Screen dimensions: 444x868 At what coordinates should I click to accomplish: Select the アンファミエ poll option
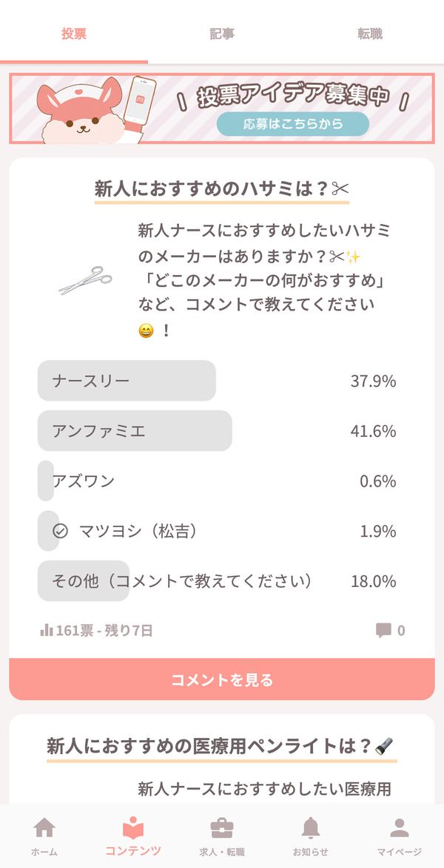pyautogui.click(x=217, y=431)
